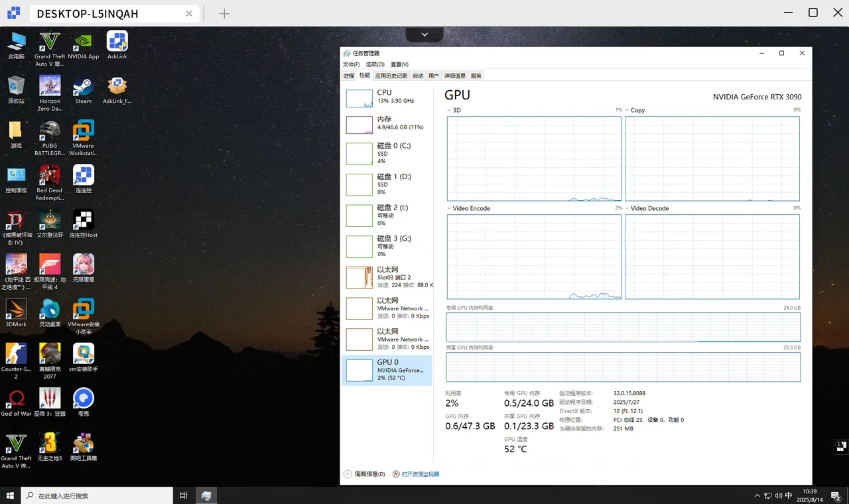This screenshot has width=849, height=504.
Task: Open the 灵动桌面 desktop icon
Action: click(x=50, y=313)
